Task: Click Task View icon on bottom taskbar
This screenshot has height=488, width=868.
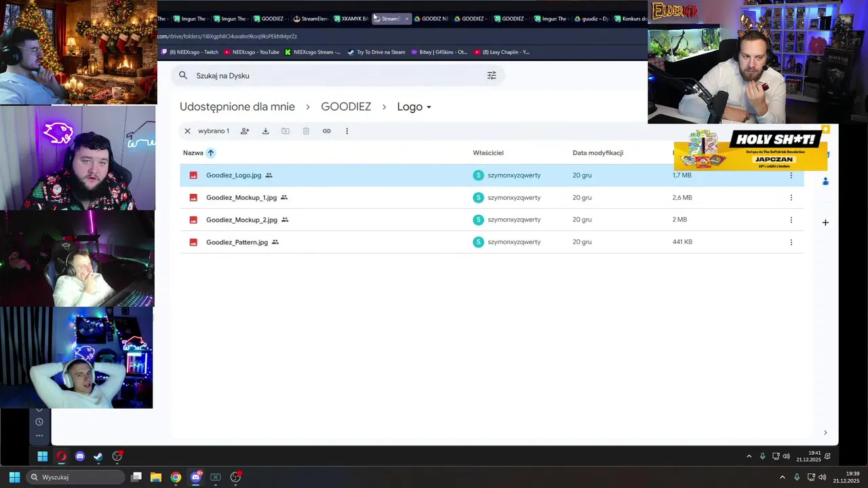Action: click(136, 477)
